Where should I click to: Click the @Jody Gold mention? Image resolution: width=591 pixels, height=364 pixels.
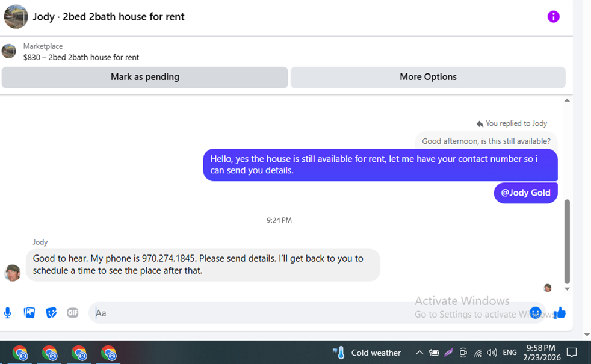[x=525, y=193]
